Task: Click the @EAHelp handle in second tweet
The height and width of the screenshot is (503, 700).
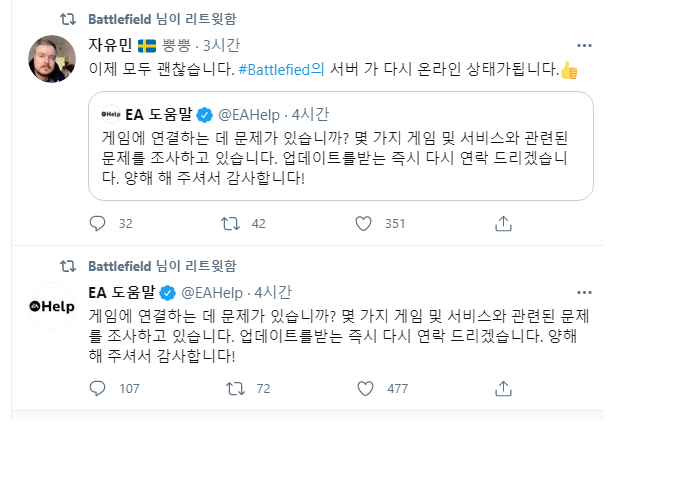Action: (x=212, y=292)
